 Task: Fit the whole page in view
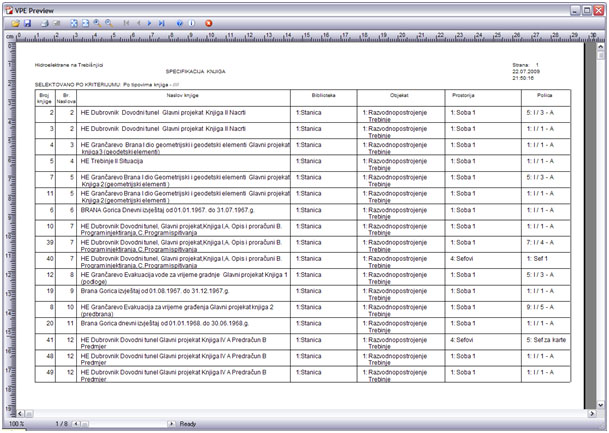point(74,23)
